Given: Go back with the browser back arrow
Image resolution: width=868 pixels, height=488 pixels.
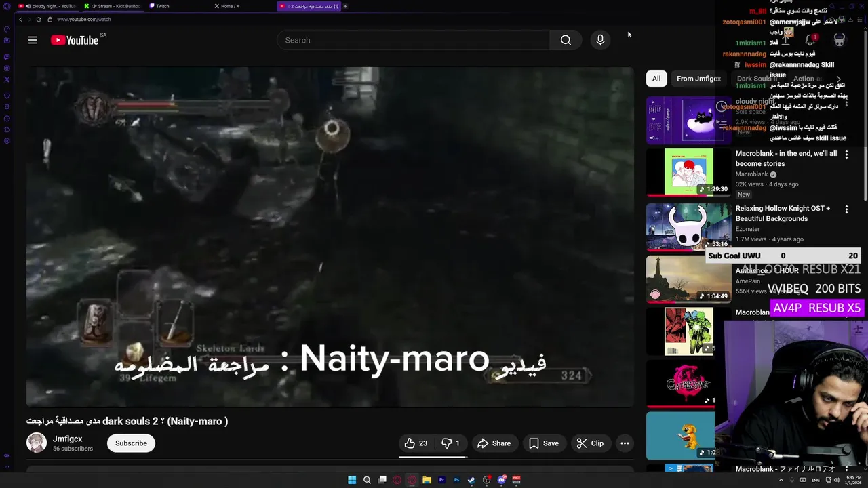Looking at the screenshot, I should (20, 19).
